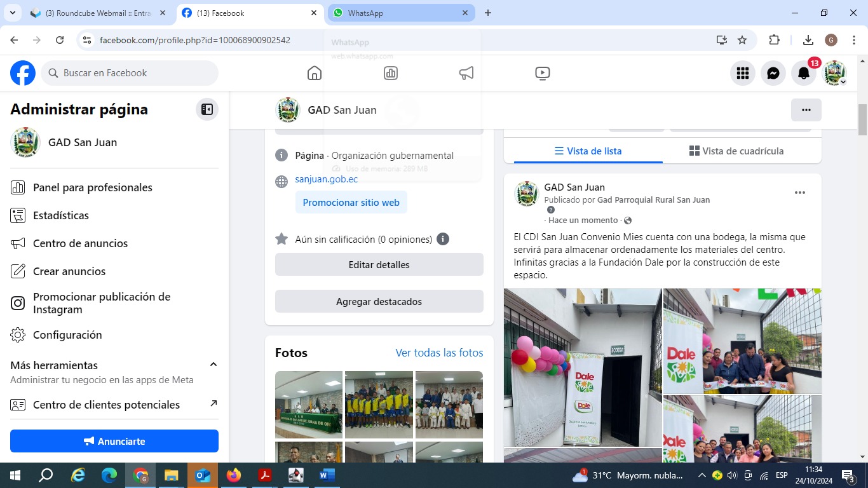Open the Facebook apps grid menu
The image size is (868, 488).
pyautogui.click(x=743, y=73)
